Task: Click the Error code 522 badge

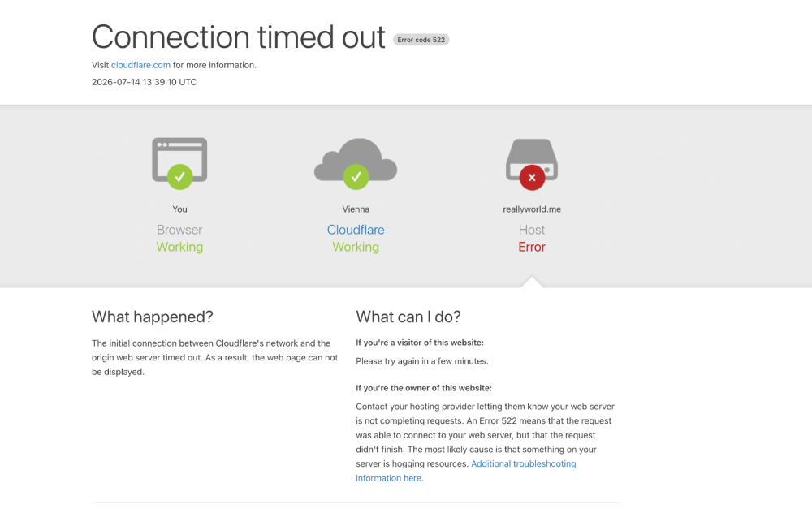Action: [x=421, y=40]
